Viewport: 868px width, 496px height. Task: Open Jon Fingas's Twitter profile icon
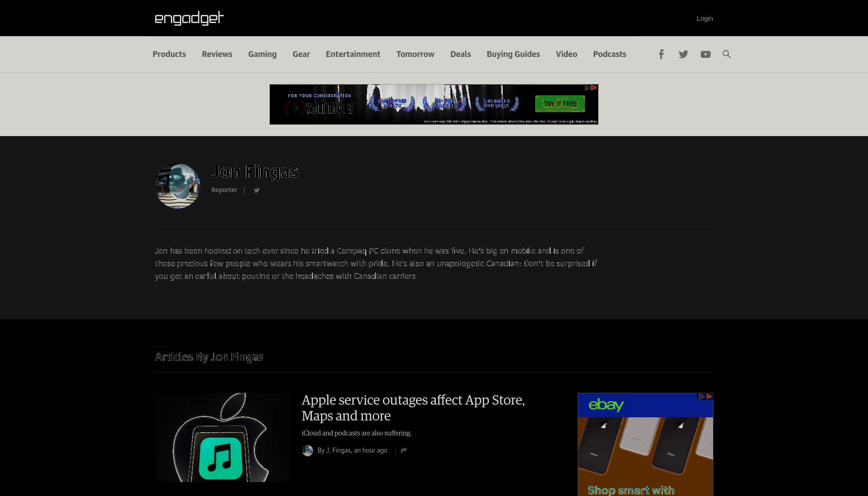tap(256, 190)
